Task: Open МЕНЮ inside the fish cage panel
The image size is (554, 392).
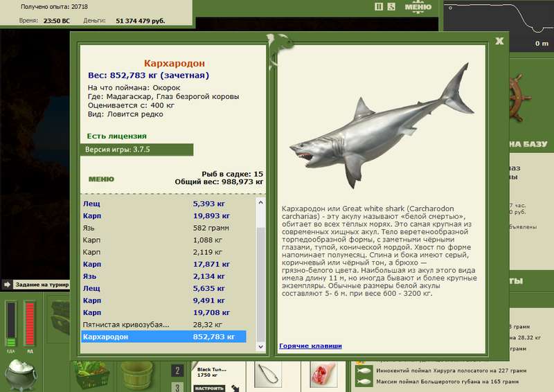Action: [x=101, y=179]
